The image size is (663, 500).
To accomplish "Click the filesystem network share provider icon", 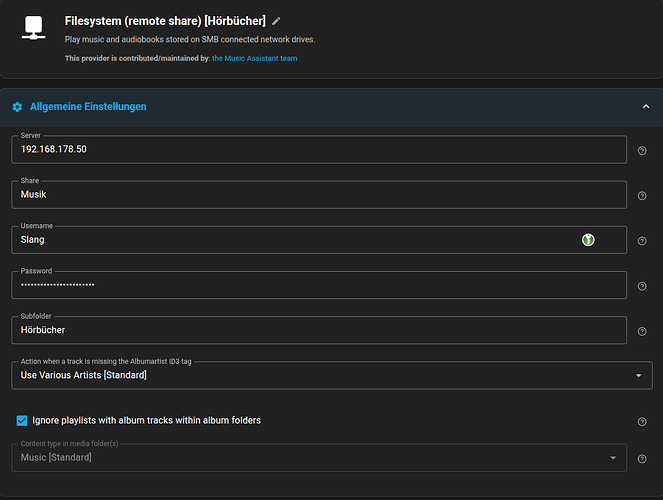I will click(x=33, y=28).
